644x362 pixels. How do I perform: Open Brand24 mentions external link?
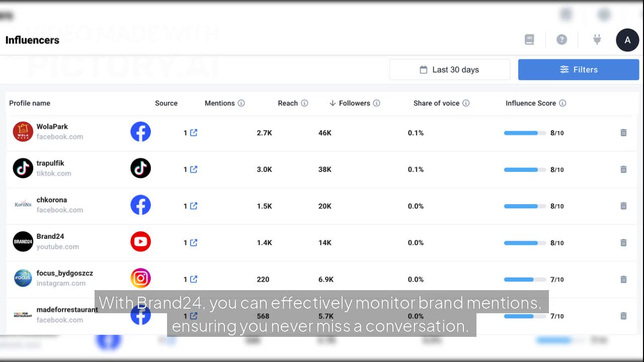click(x=194, y=243)
